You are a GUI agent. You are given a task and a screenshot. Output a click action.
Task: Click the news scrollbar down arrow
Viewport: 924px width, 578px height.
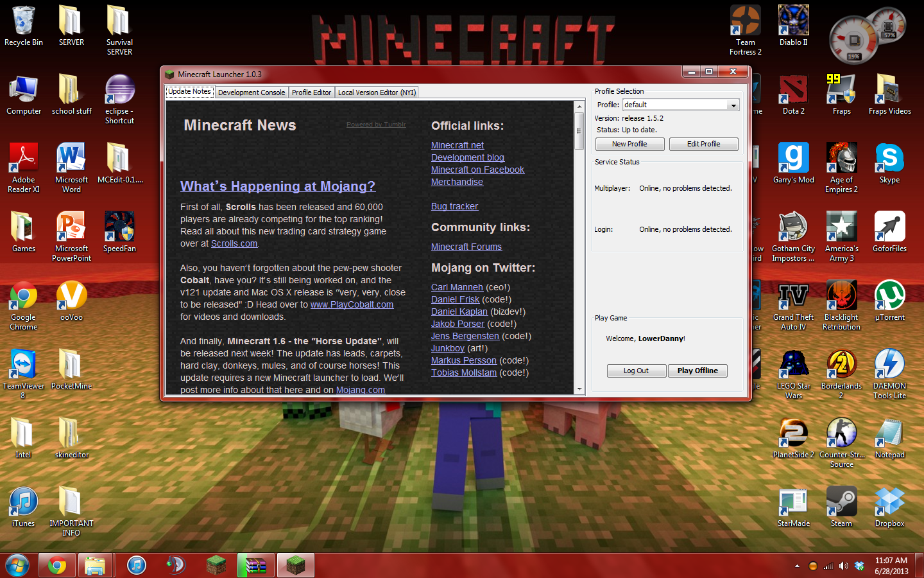pos(579,389)
